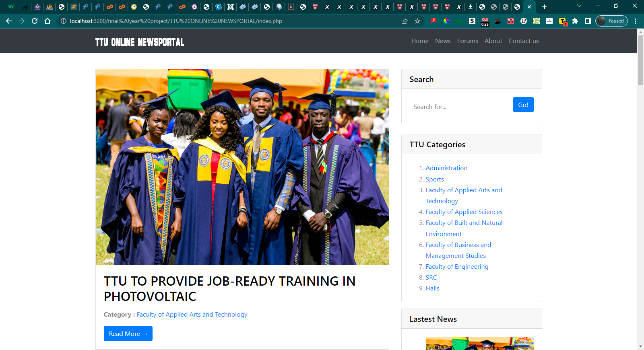Click the Read More button
The width and height of the screenshot is (644, 350).
tap(128, 334)
